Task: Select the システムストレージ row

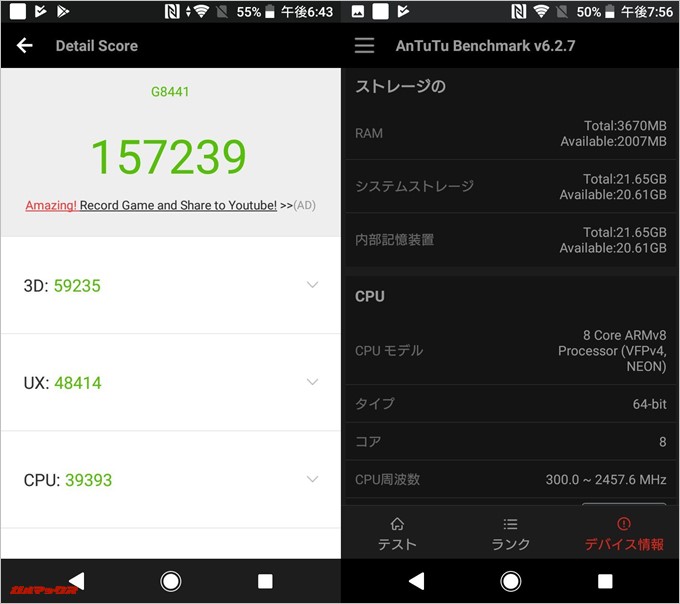Action: point(510,186)
